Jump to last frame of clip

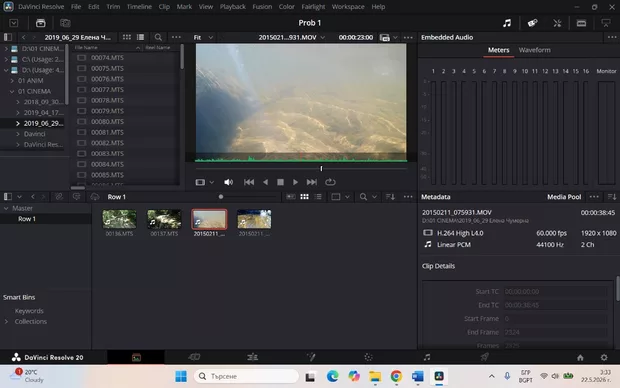(312, 182)
